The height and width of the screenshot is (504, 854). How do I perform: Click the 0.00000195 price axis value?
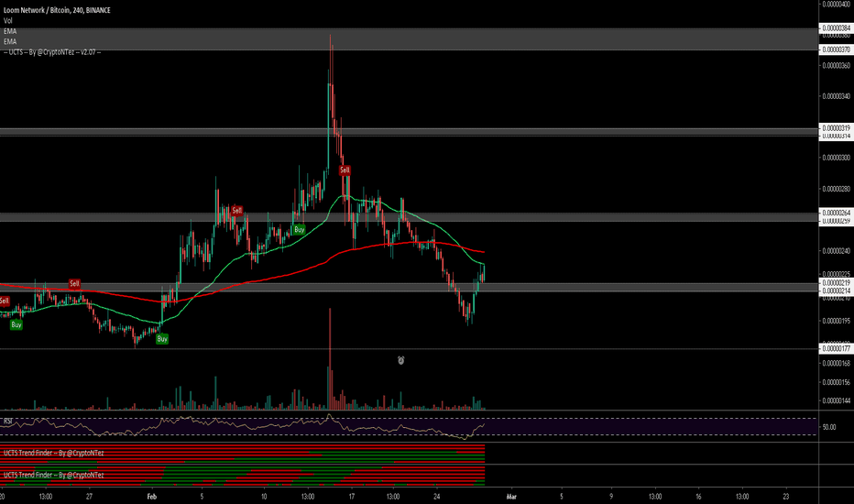(836, 321)
